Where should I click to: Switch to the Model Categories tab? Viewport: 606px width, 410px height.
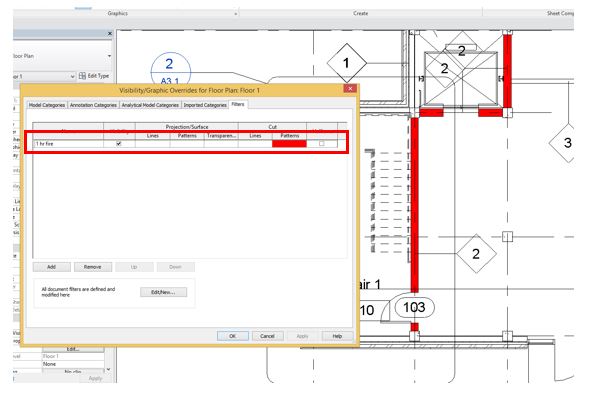[x=47, y=105]
